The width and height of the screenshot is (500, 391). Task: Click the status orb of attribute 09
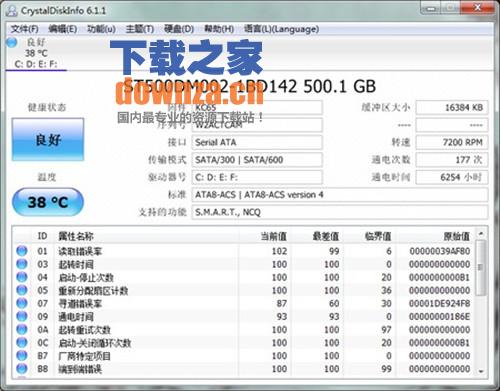pyautogui.click(x=22, y=316)
